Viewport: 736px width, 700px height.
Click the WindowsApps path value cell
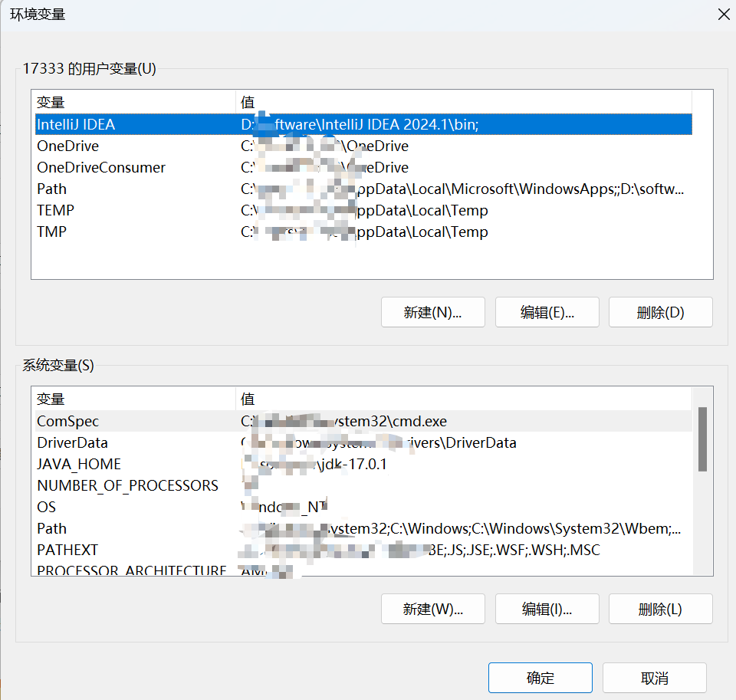pyautogui.click(x=462, y=189)
